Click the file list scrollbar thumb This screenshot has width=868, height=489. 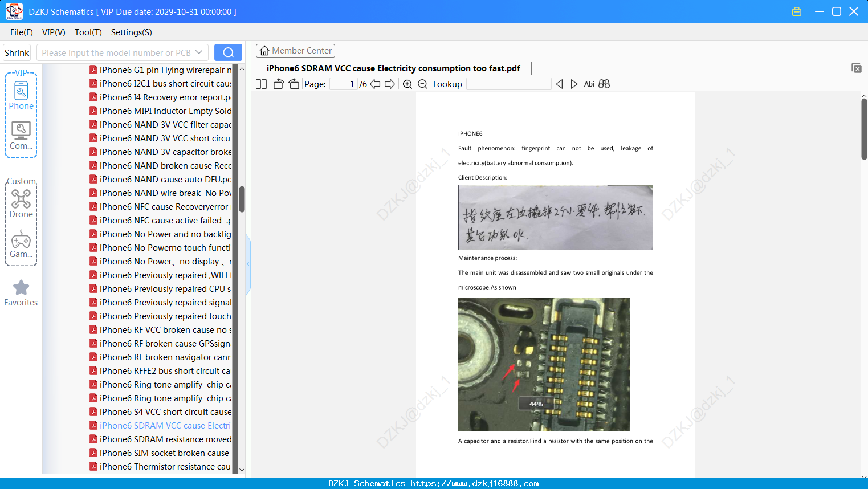tap(242, 199)
